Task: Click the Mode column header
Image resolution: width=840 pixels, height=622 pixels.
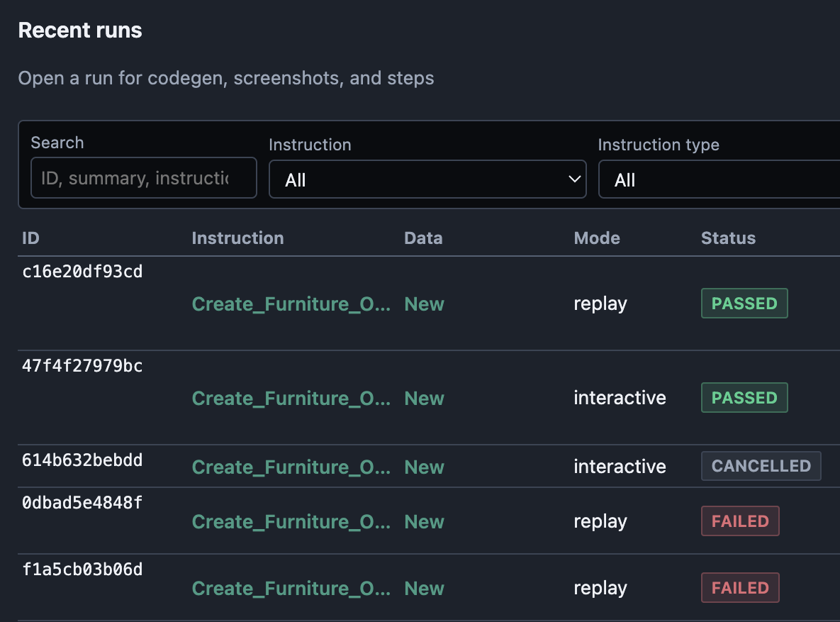Action: [597, 238]
